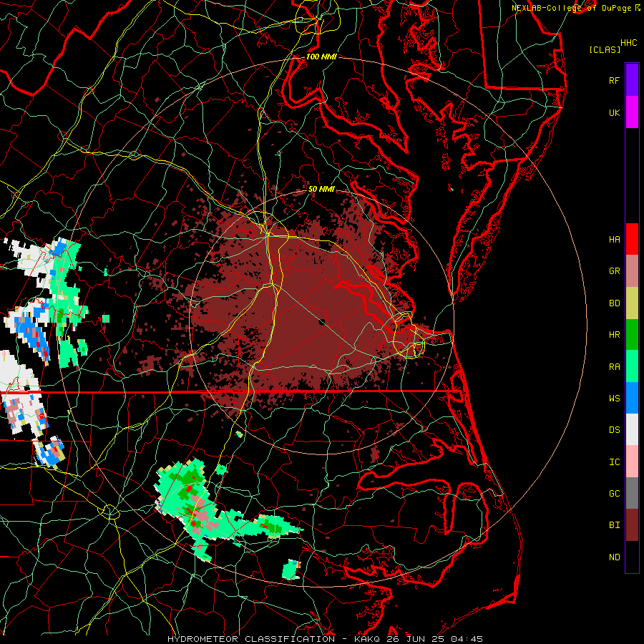This screenshot has width=644, height=644.
Task: Click the 50 NMI range ring label
Action: click(x=321, y=189)
